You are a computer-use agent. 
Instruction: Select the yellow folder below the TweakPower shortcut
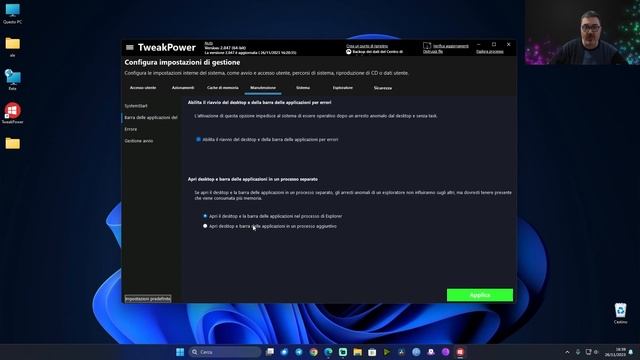(x=13, y=143)
